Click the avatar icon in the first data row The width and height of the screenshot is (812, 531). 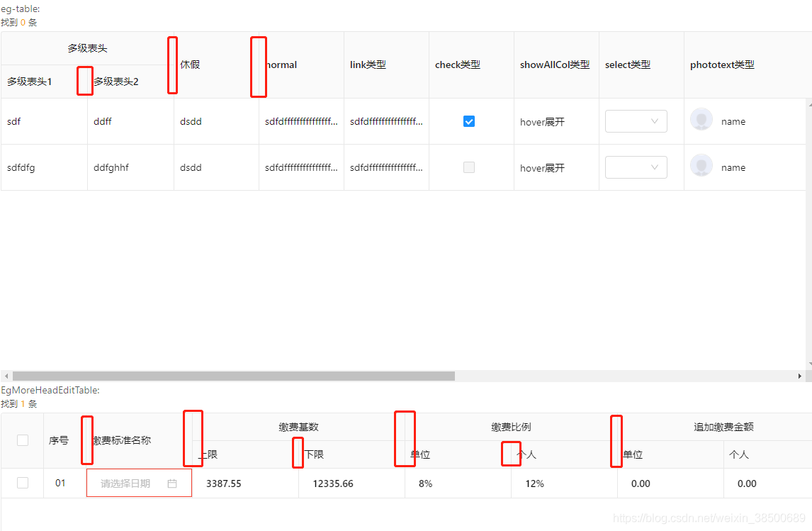click(x=701, y=121)
